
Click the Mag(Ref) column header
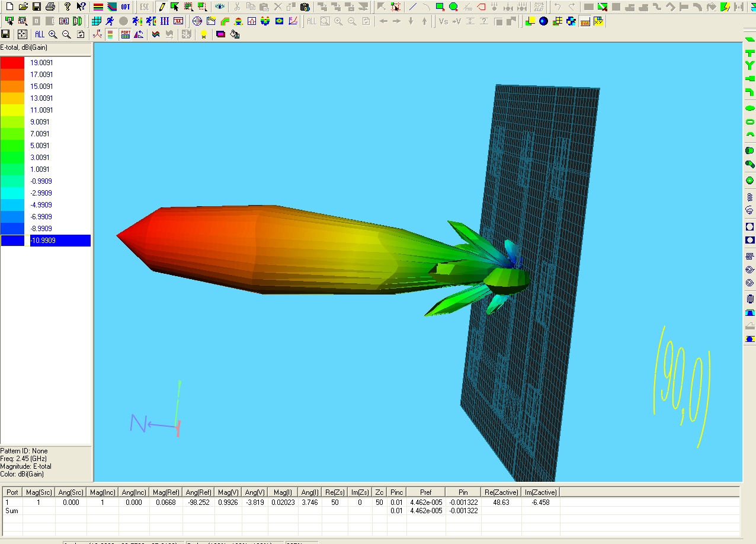pos(166,492)
